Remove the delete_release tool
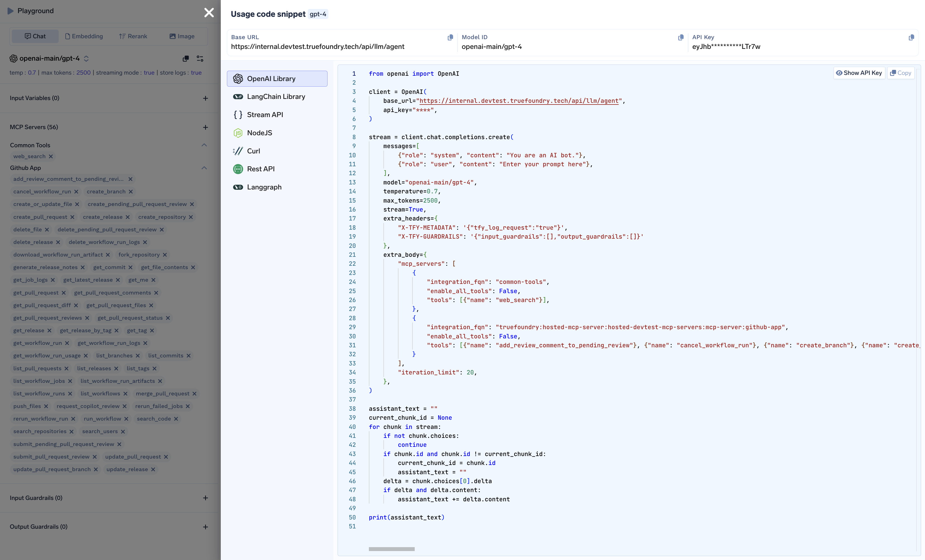 coord(58,242)
